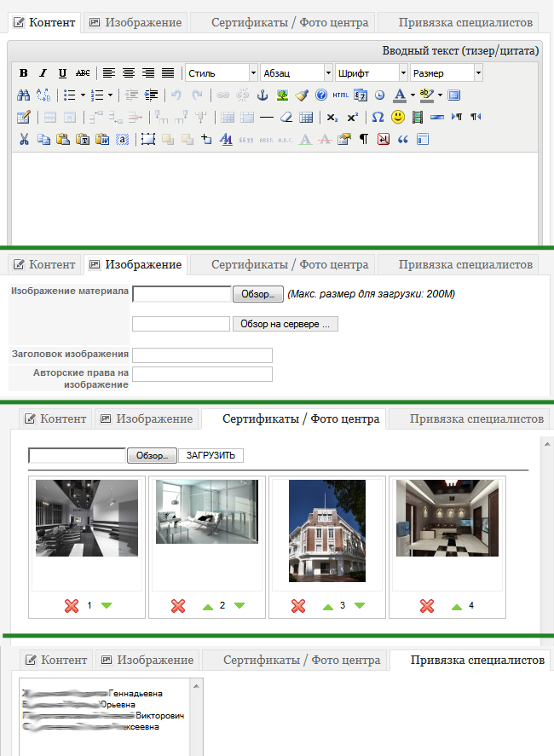Select the specialist ending in Геннадьевна
Image resolution: width=554 pixels, height=756 pixels.
(93, 693)
